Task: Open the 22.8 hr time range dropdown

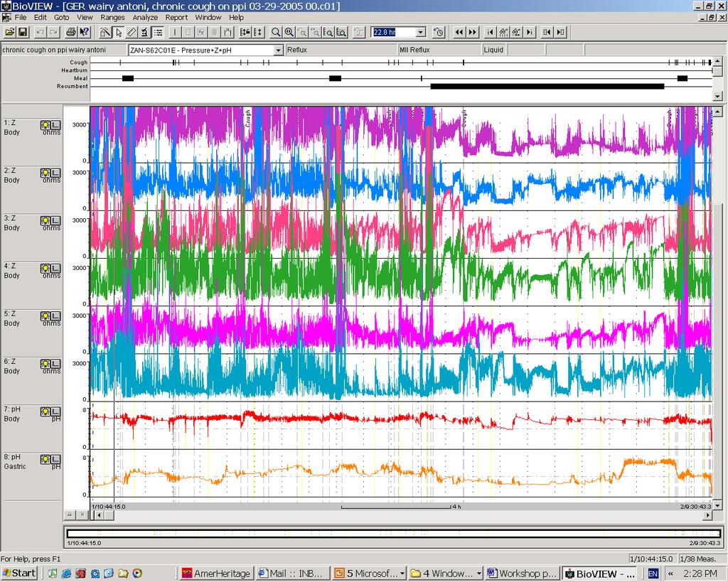Action: click(x=421, y=32)
